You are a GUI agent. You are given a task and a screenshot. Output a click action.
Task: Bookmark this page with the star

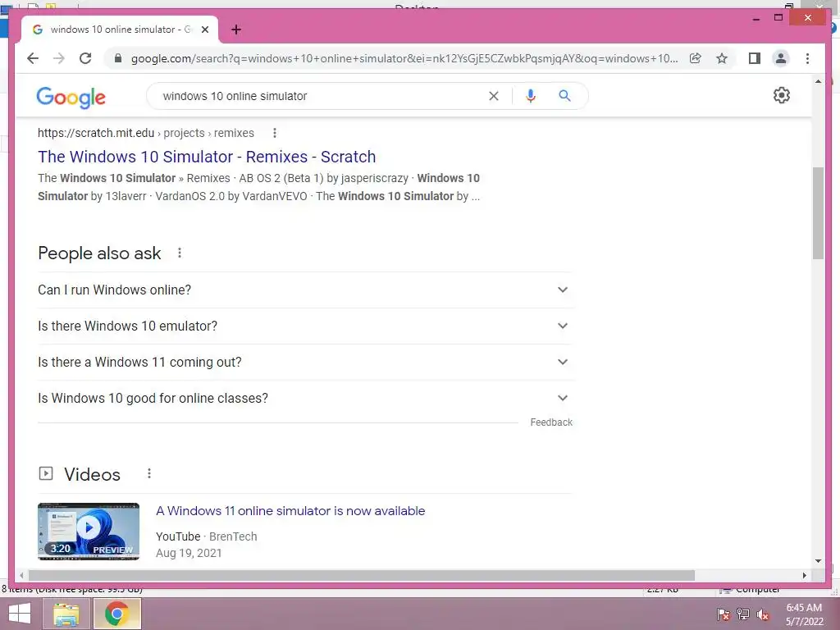722,58
